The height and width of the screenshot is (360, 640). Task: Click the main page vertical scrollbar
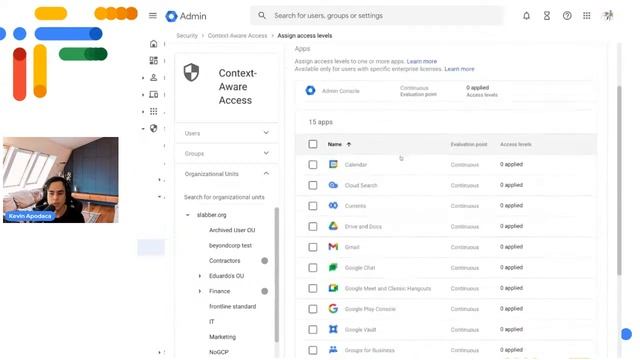pyautogui.click(x=619, y=180)
